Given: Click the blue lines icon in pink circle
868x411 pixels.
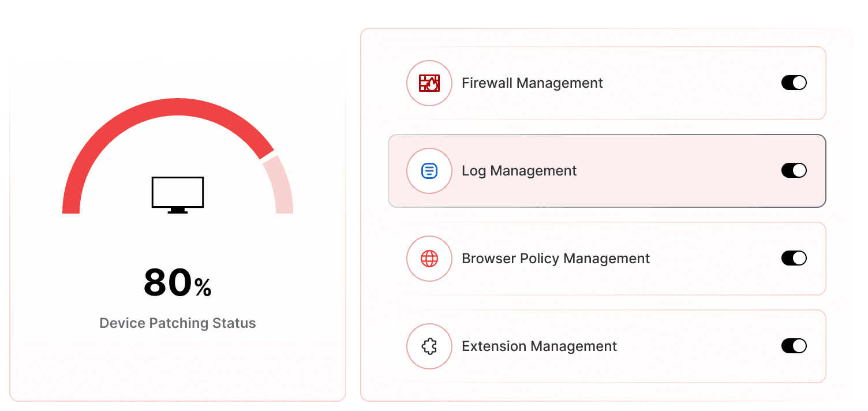Looking at the screenshot, I should point(429,171).
